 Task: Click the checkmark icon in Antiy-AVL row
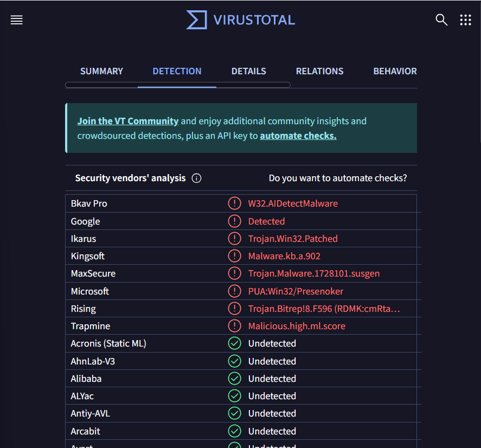tap(234, 413)
